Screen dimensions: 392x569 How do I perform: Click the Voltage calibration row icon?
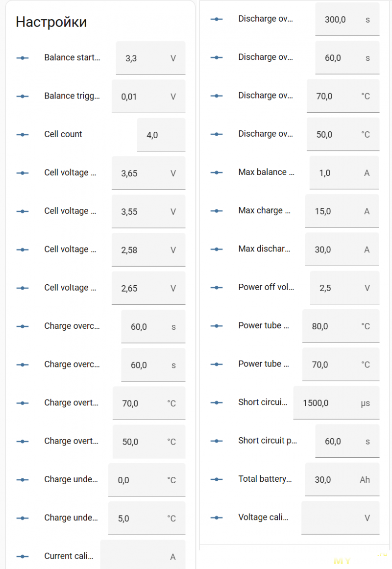click(217, 518)
